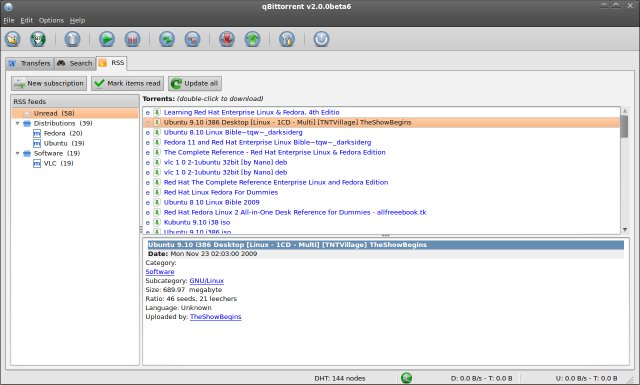Click the qBittorrent title bar app icon

tap(8, 7)
